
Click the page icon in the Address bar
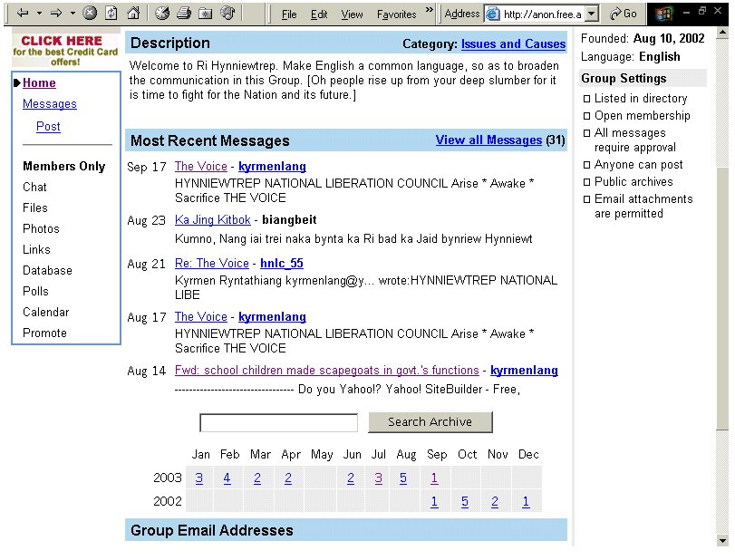pos(493,14)
